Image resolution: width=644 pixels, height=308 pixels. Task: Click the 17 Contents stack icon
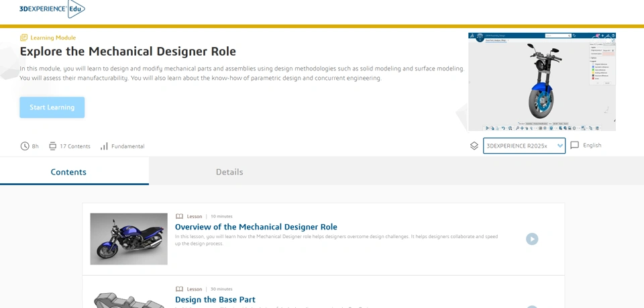coord(52,146)
